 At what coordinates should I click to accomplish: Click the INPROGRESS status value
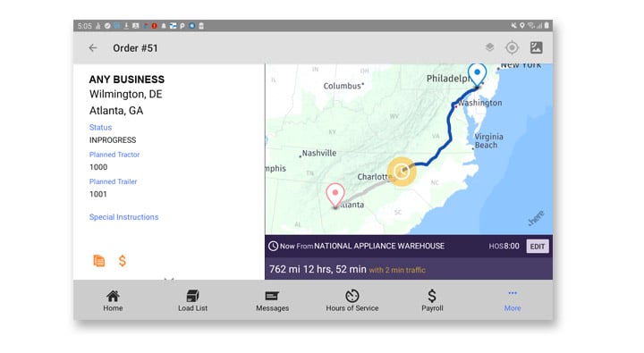click(113, 140)
